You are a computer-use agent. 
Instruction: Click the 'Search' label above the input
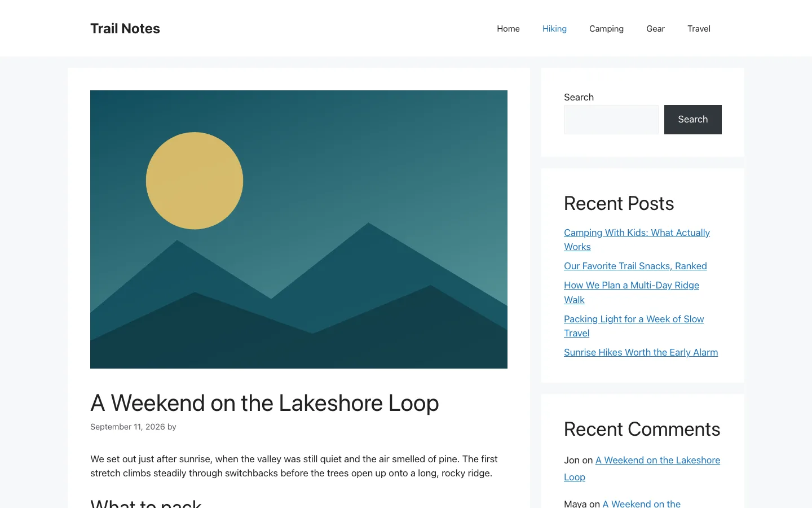tap(579, 97)
